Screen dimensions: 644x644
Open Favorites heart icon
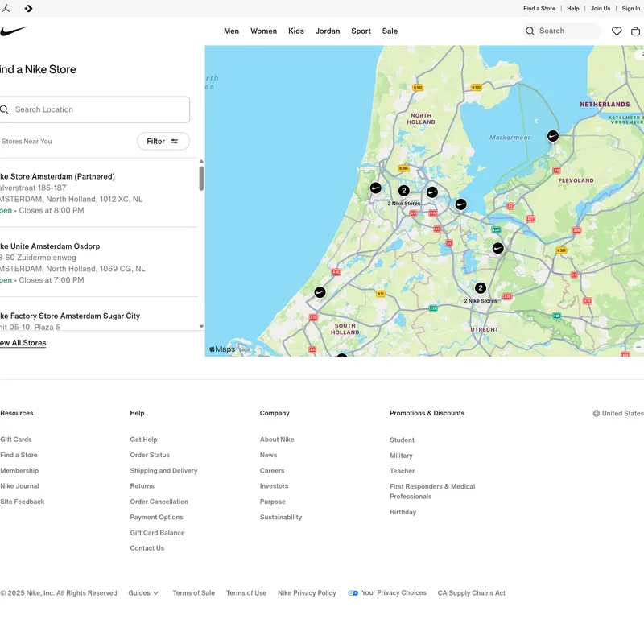coord(617,31)
